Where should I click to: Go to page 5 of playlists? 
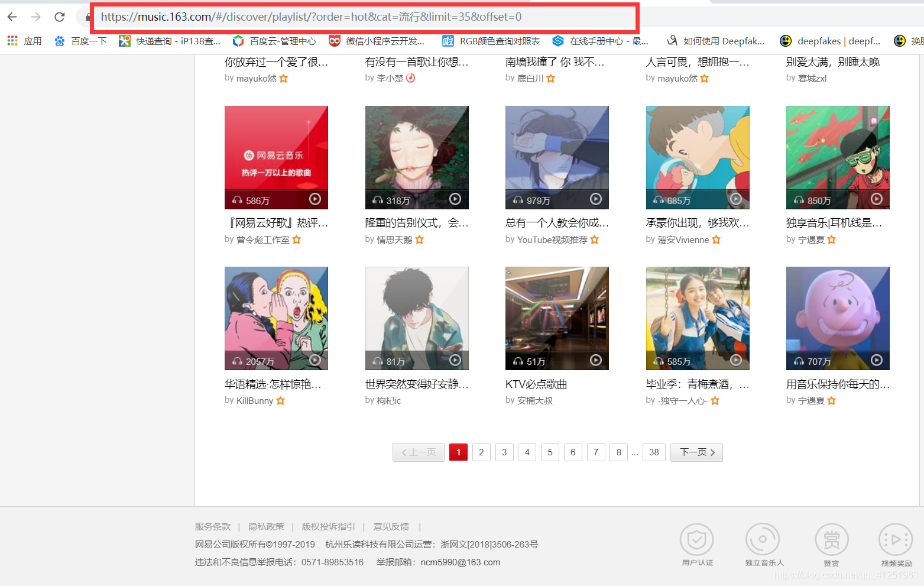pos(550,452)
